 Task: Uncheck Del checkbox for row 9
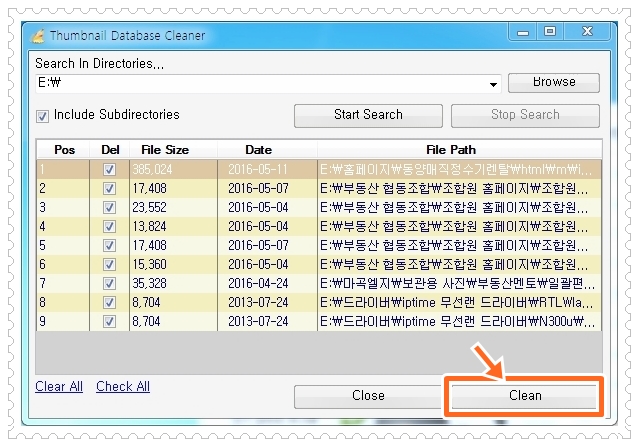click(x=109, y=321)
